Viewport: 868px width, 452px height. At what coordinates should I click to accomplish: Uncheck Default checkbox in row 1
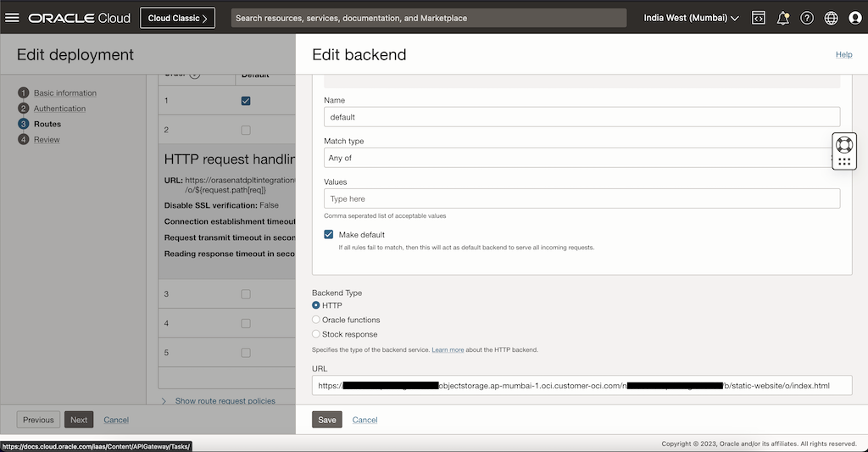pos(246,101)
